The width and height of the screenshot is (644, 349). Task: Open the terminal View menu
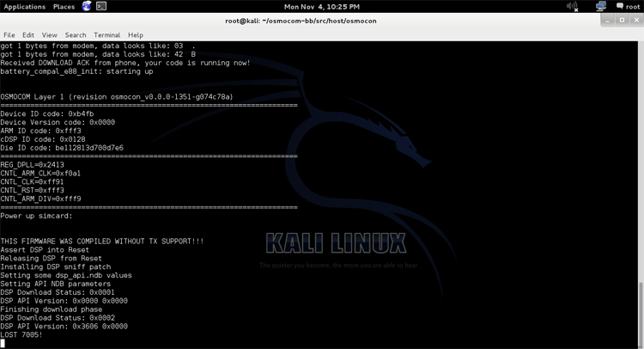pyautogui.click(x=49, y=35)
